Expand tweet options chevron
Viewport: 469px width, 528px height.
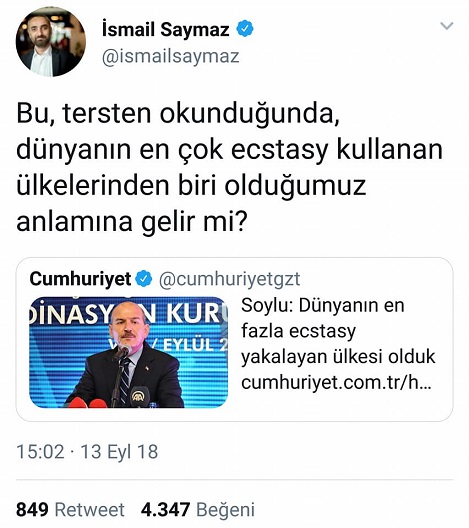pos(446,26)
